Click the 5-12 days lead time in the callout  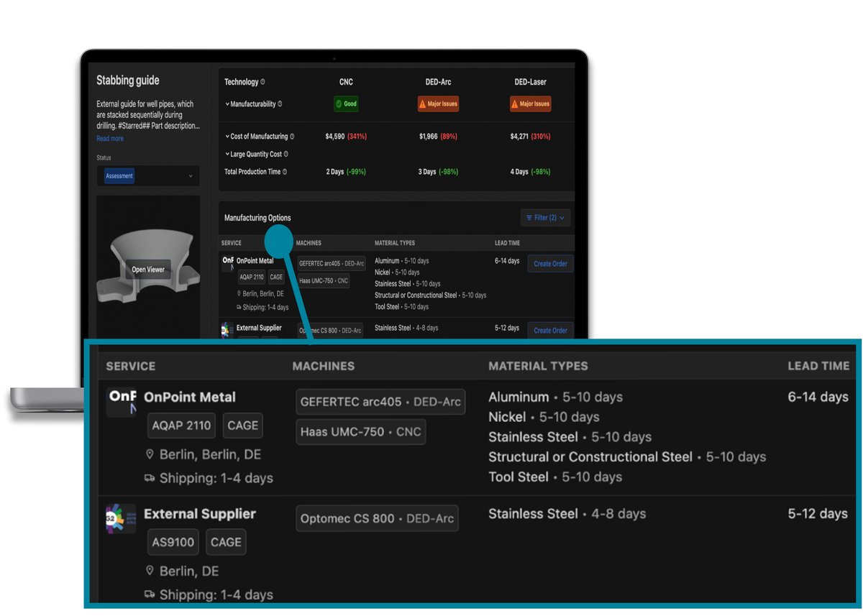[x=818, y=513]
